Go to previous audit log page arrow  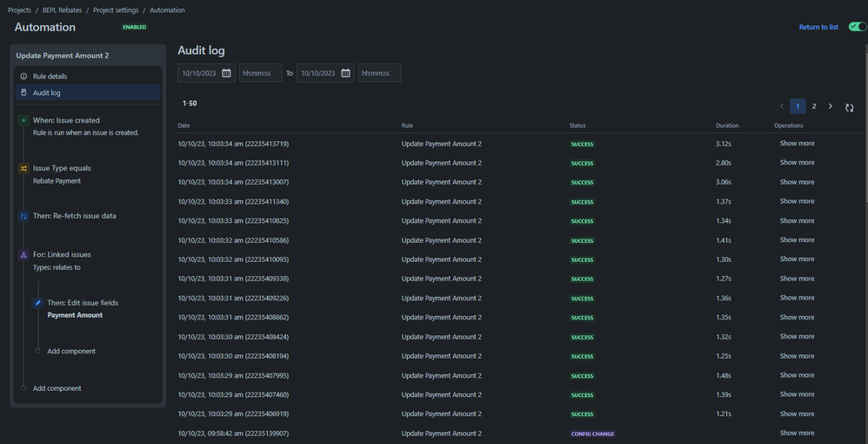(782, 106)
